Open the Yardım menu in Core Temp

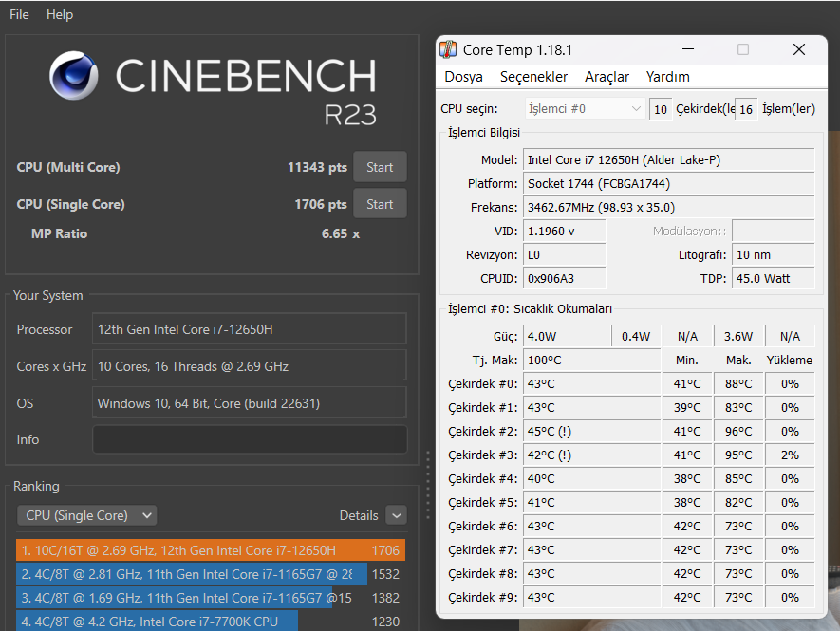pos(667,77)
